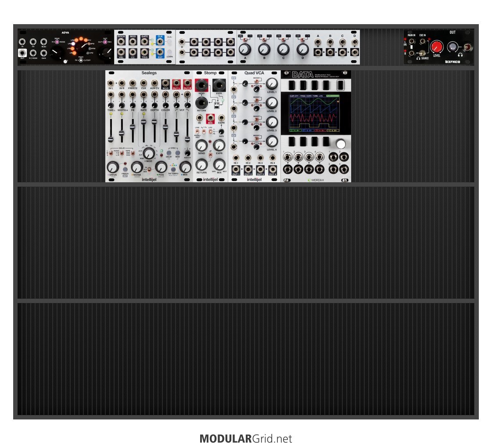492x448 pixels.
Task: Click the Sealegs SYNC MOD button
Action: 178,153
